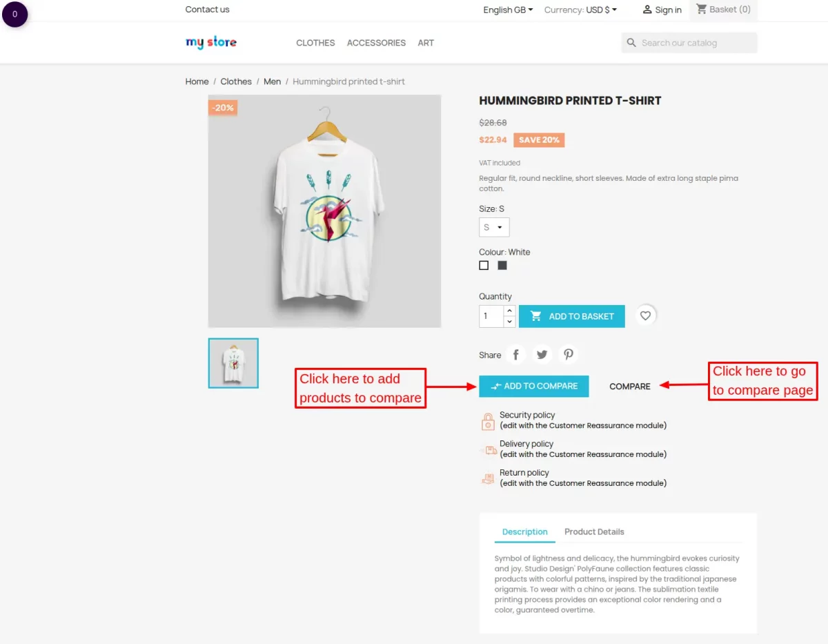Image resolution: width=828 pixels, height=644 pixels.
Task: Click the my store logo
Action: point(210,42)
